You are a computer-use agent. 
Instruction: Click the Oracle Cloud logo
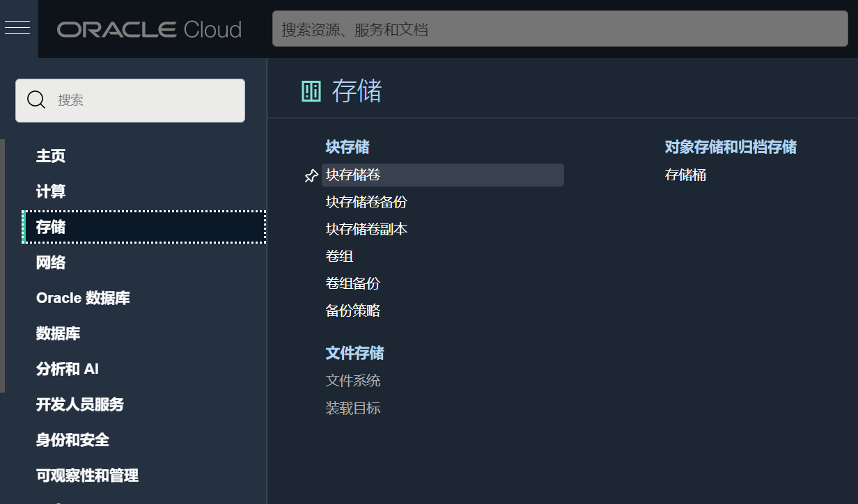pyautogui.click(x=149, y=29)
